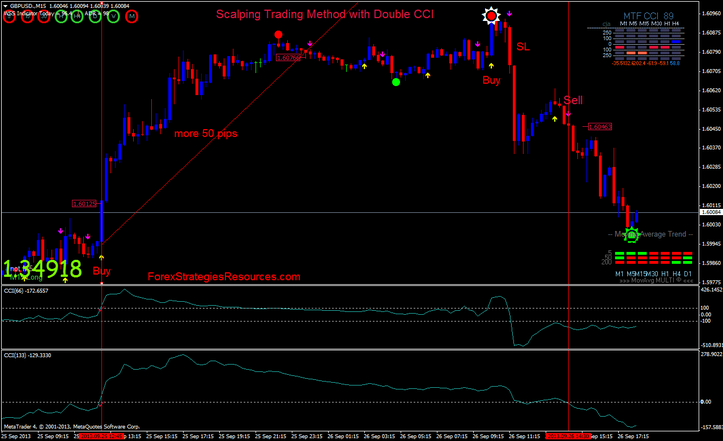
Task: Click the red M timeframe circle
Action: coord(132,16)
